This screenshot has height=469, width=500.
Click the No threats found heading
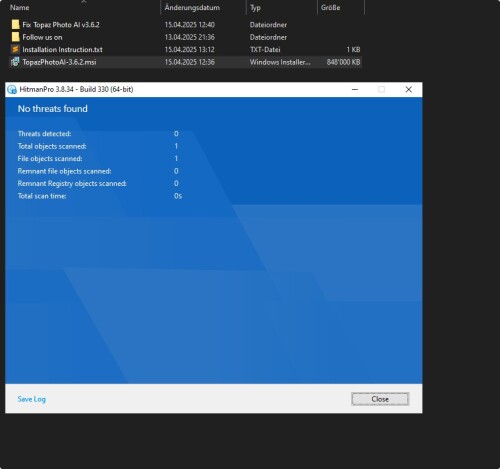click(x=53, y=109)
